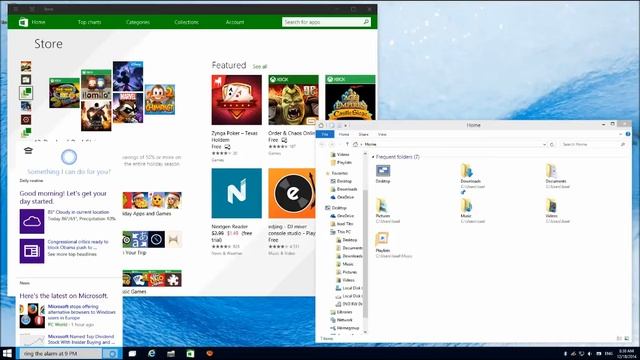
Task: Open the purple news headlines tile
Action: point(32,251)
